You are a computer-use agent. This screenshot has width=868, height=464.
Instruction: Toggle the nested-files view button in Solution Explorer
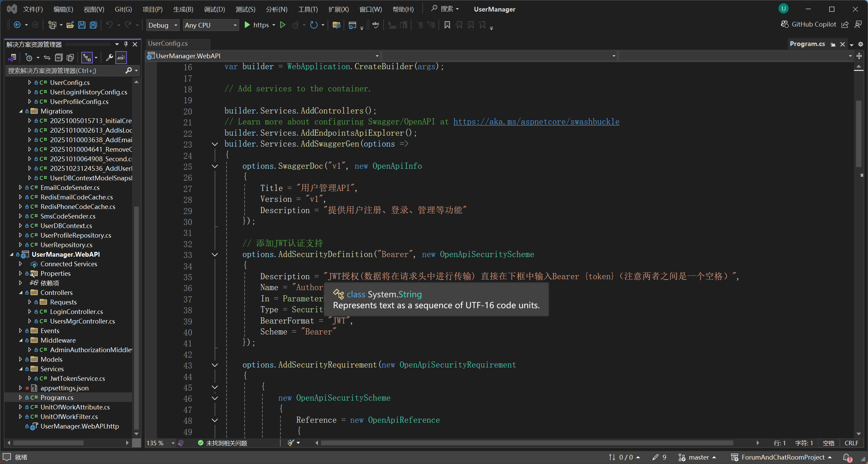click(x=87, y=58)
